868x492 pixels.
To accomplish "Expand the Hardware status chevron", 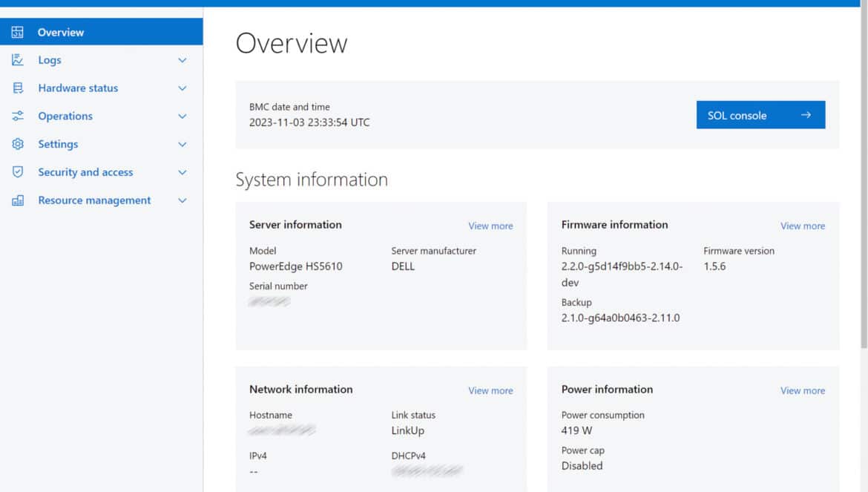I will pyautogui.click(x=182, y=88).
